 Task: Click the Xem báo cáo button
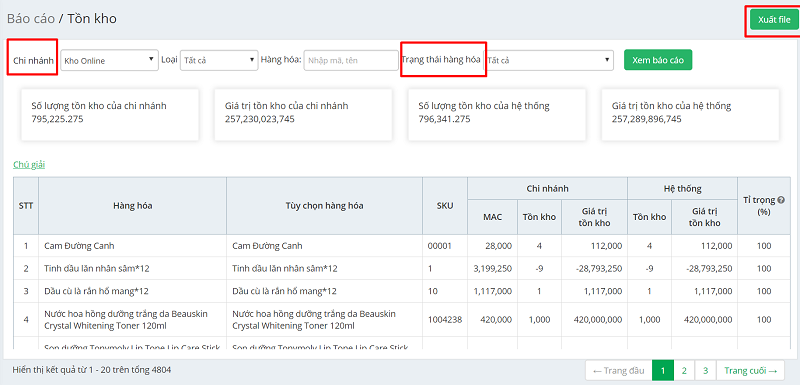point(658,60)
